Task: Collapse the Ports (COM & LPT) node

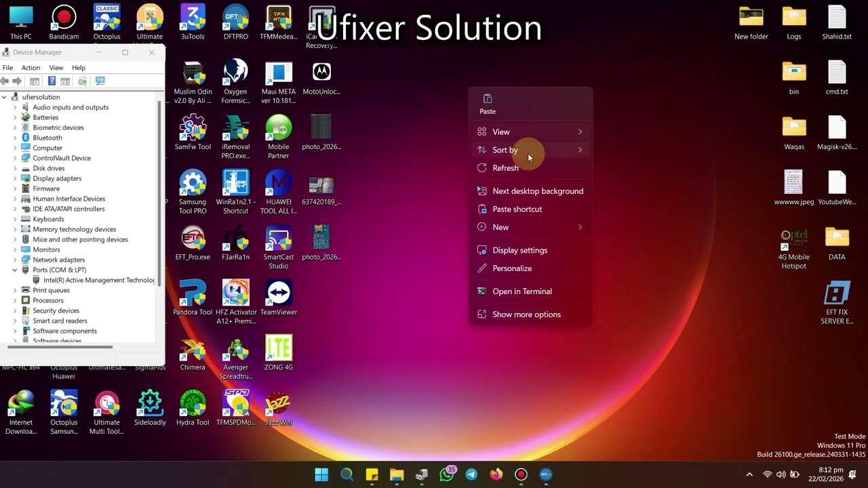Action: click(15, 270)
